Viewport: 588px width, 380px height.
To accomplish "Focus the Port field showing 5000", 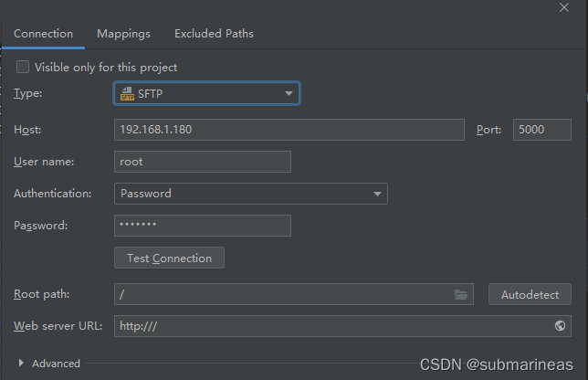I will point(541,130).
